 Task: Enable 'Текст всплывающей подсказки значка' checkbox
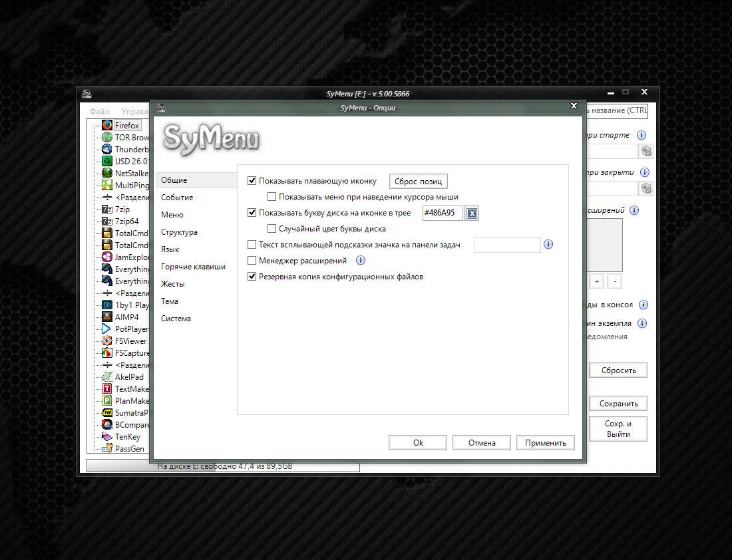coord(252,245)
